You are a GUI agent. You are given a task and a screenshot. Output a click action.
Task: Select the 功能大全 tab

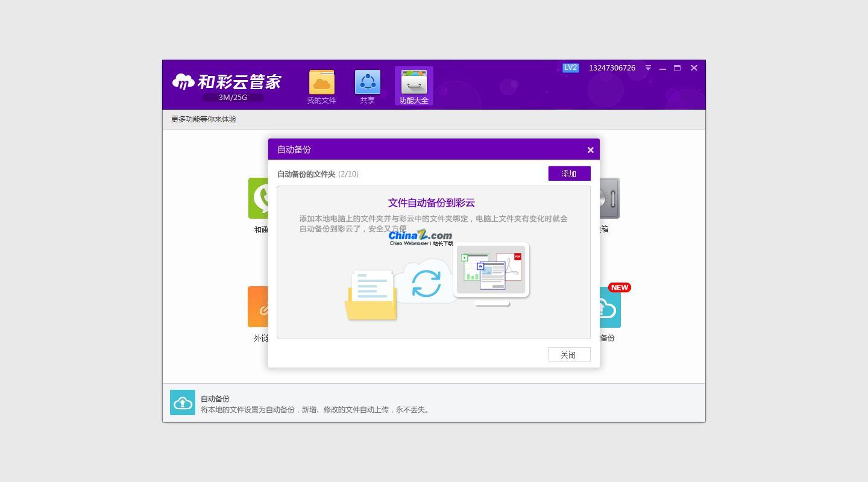pyautogui.click(x=414, y=86)
